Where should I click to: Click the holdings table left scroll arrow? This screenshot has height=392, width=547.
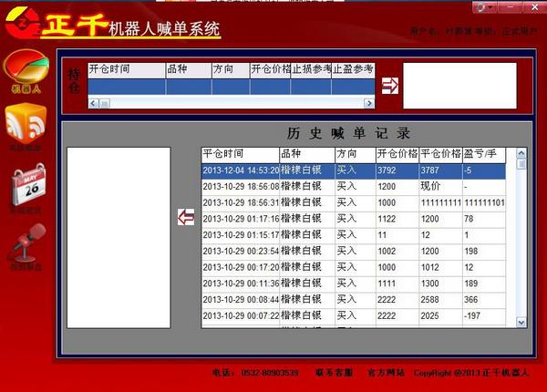point(94,103)
